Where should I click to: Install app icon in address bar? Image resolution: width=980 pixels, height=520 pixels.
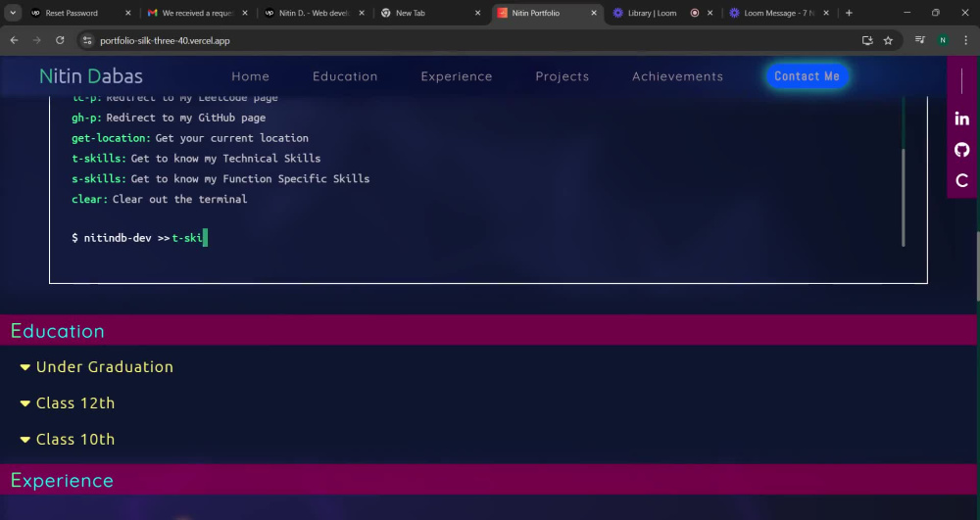[867, 40]
